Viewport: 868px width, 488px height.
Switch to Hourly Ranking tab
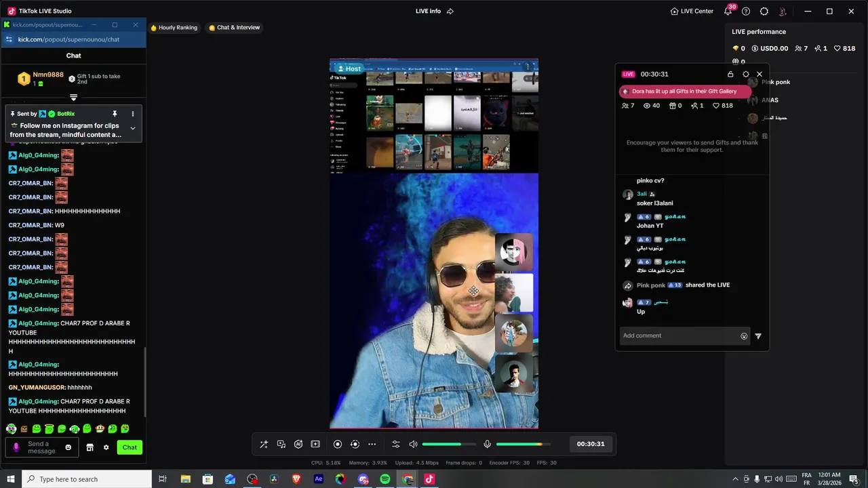(174, 28)
